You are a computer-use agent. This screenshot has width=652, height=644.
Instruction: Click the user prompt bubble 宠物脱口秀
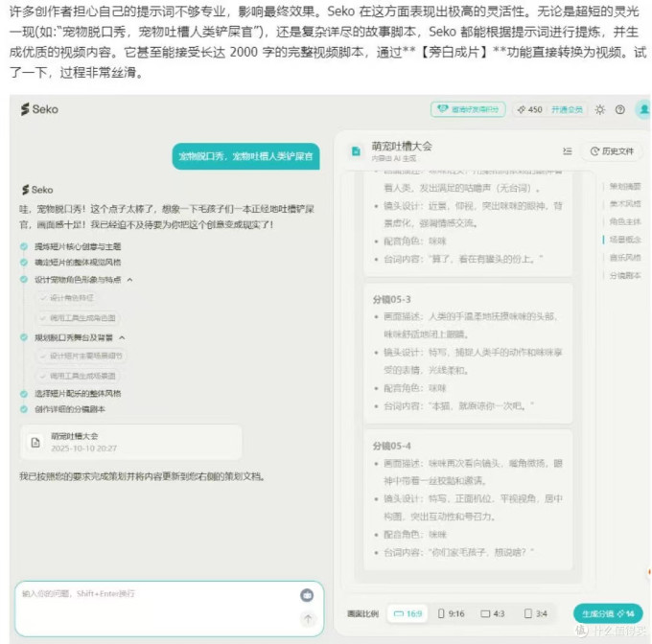[245, 156]
